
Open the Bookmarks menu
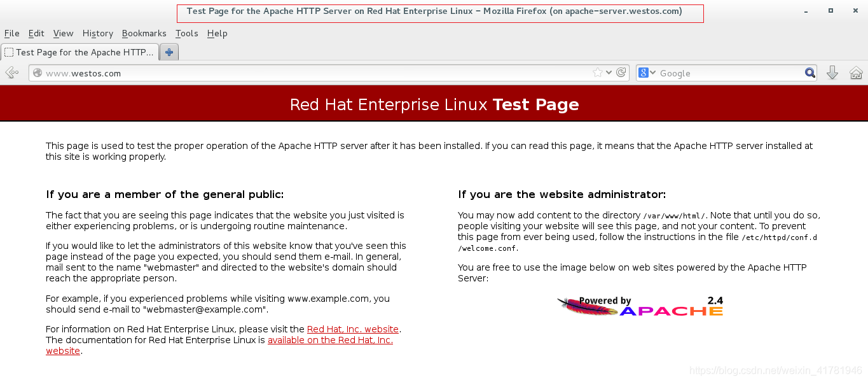point(144,33)
